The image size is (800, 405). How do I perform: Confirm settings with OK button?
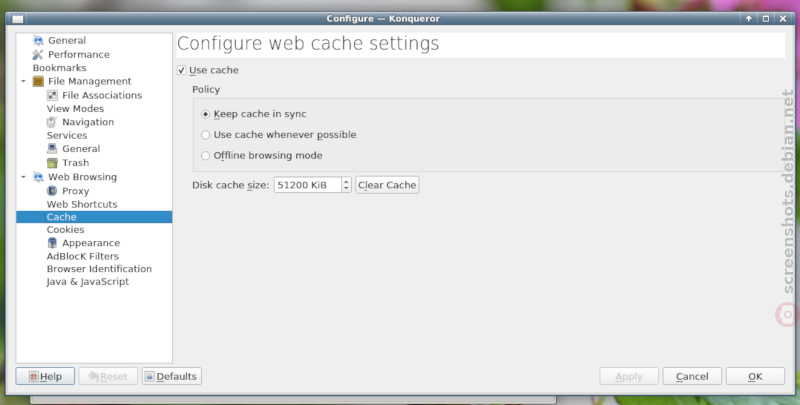[x=756, y=376]
